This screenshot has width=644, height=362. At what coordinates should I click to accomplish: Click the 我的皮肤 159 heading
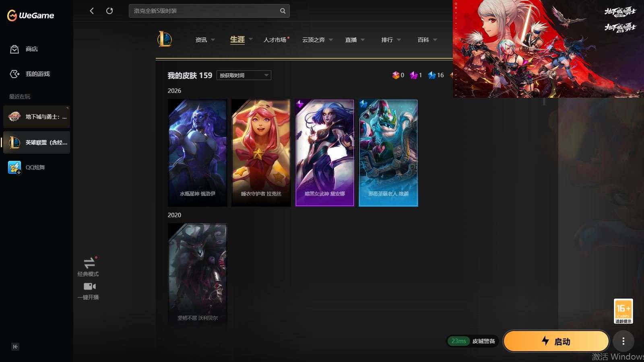(190, 75)
